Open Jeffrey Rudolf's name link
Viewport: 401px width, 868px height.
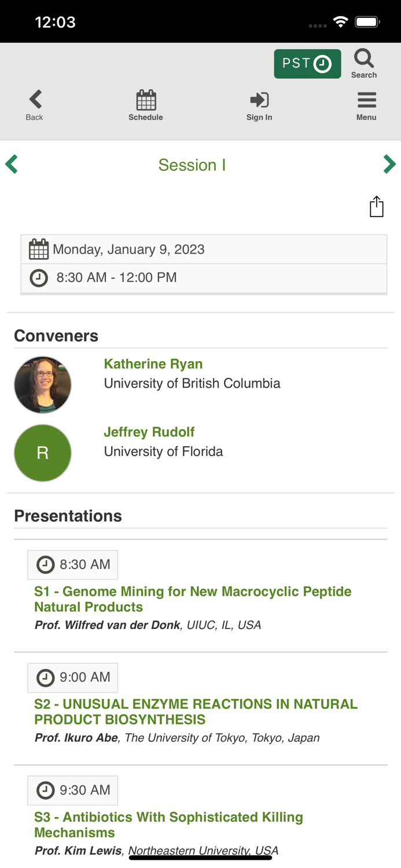click(149, 432)
